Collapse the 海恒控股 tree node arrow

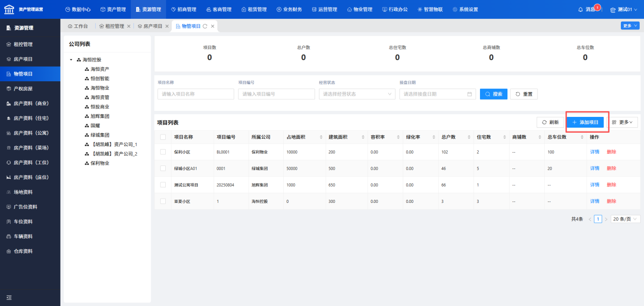(x=71, y=60)
